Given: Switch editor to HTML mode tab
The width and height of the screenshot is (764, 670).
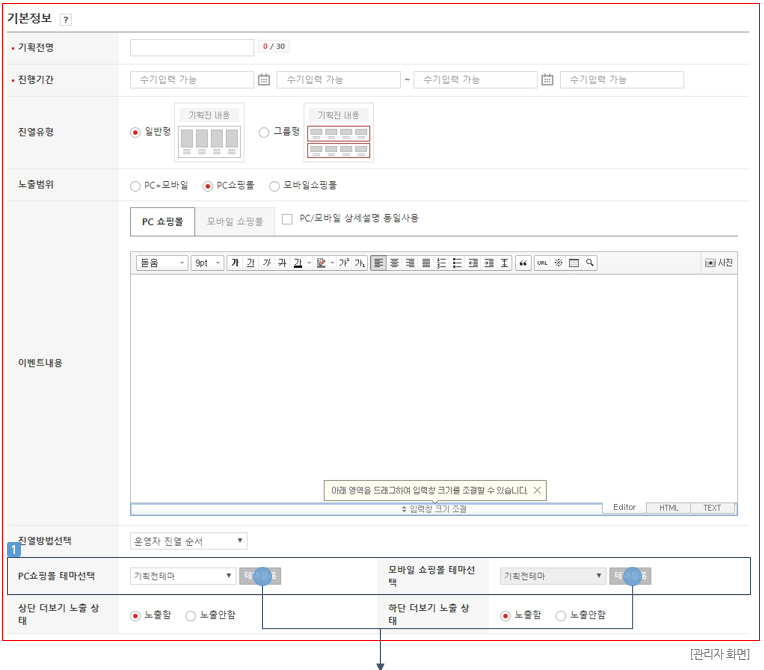Looking at the screenshot, I should (x=668, y=508).
